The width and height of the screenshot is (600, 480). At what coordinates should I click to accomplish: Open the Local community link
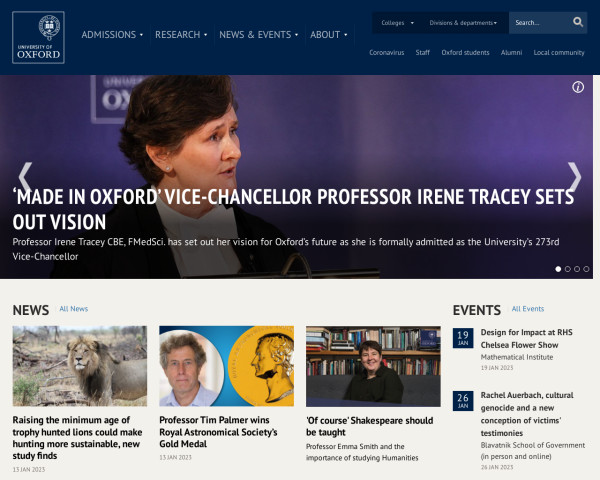(x=559, y=52)
